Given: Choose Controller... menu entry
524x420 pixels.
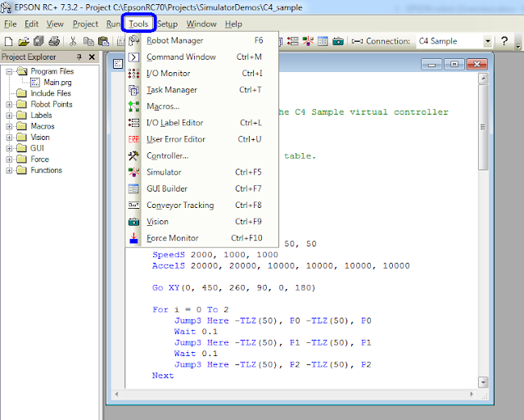Looking at the screenshot, I should (x=202, y=156).
